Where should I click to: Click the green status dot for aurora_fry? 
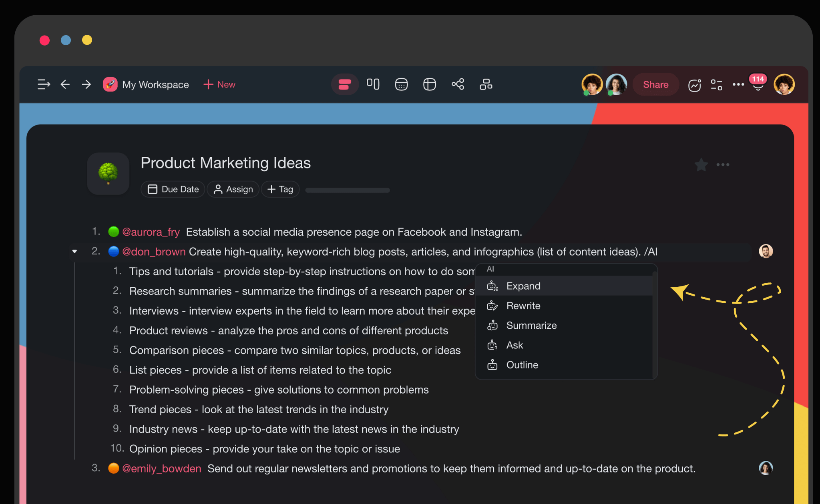114,232
